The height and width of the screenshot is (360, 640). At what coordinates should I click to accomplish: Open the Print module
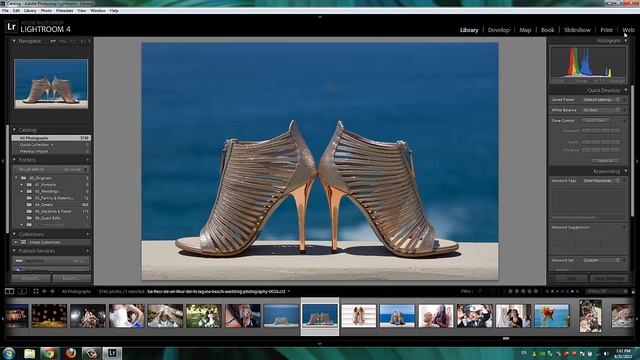pos(606,30)
